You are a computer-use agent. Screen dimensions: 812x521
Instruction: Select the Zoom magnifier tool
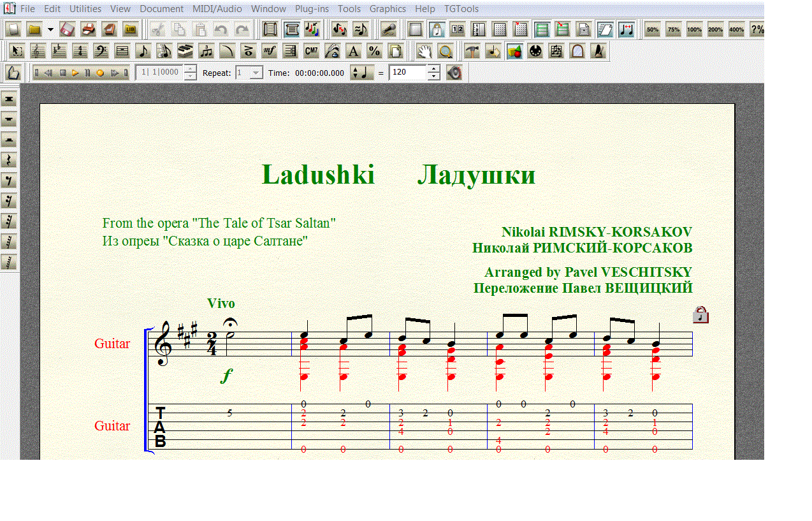pos(446,51)
